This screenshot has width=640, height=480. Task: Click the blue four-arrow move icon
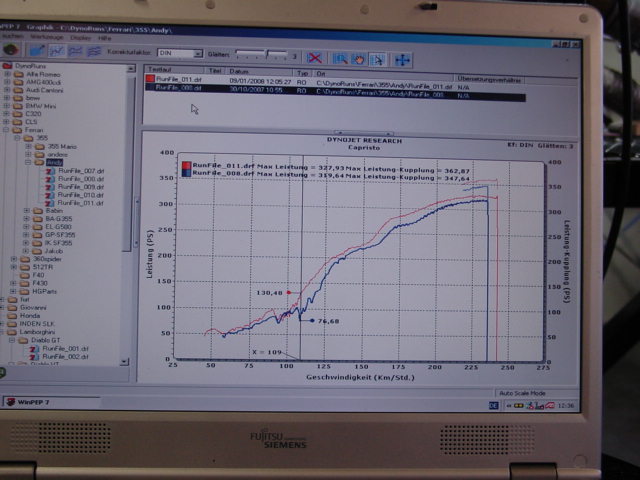(x=402, y=59)
